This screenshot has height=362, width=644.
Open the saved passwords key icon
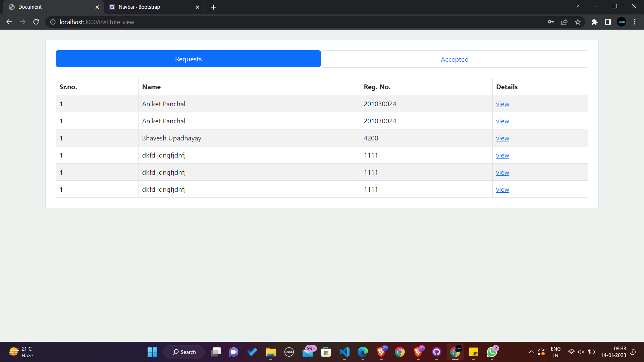pyautogui.click(x=551, y=22)
